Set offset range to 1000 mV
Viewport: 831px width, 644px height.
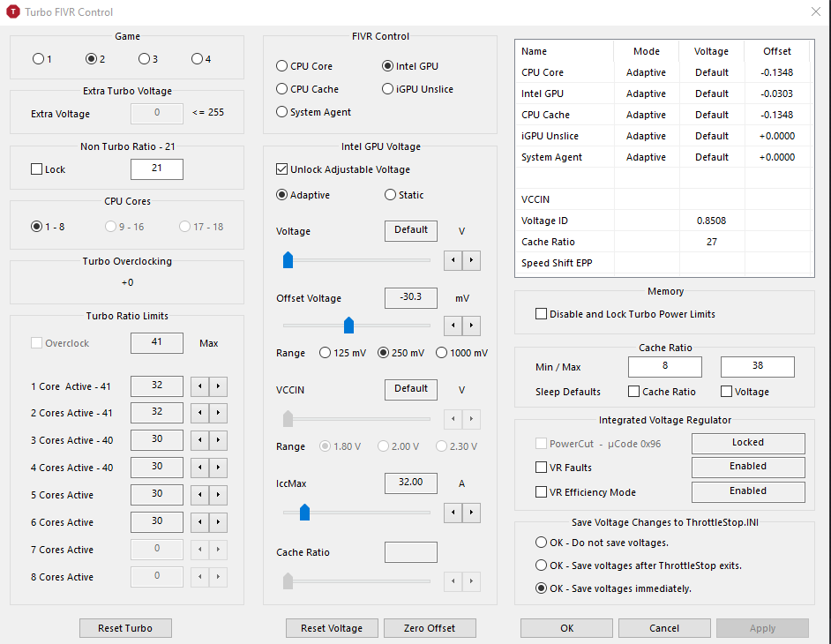pos(441,353)
